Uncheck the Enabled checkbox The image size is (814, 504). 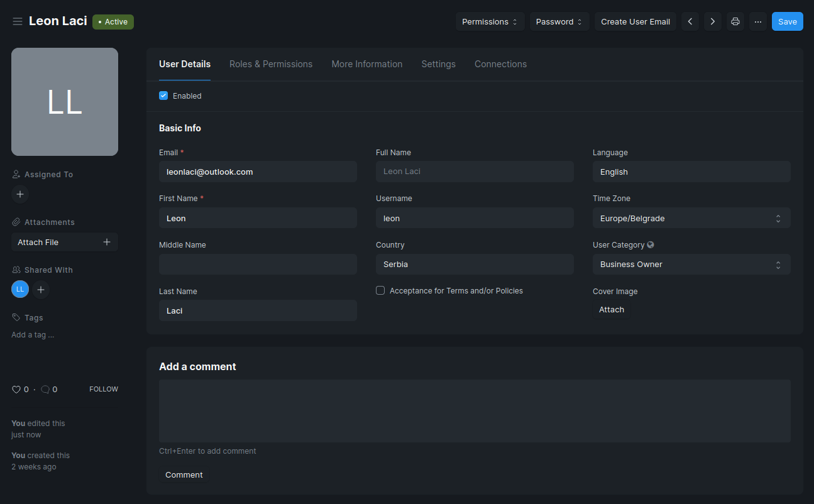tap(163, 96)
